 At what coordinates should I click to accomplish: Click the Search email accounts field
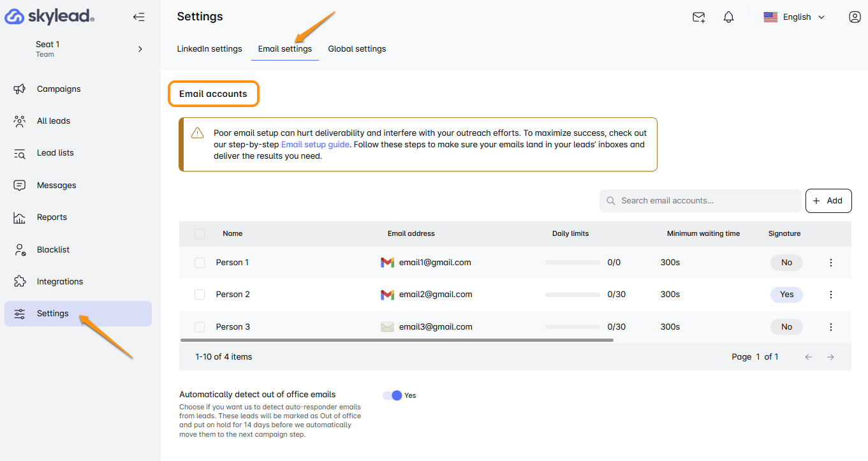click(x=700, y=201)
